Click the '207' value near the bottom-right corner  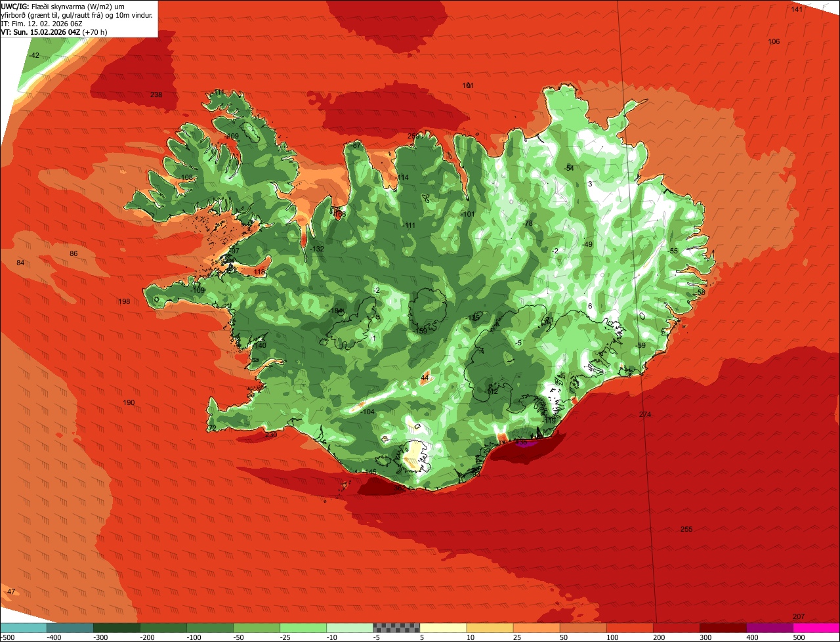click(x=799, y=616)
